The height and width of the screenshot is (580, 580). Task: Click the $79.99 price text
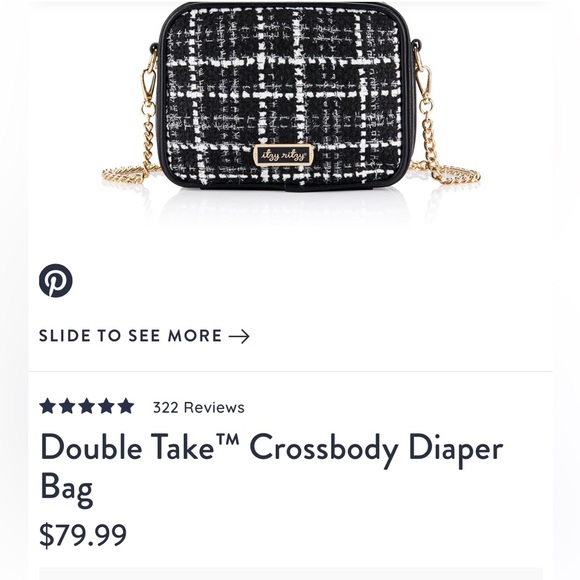pos(83,535)
